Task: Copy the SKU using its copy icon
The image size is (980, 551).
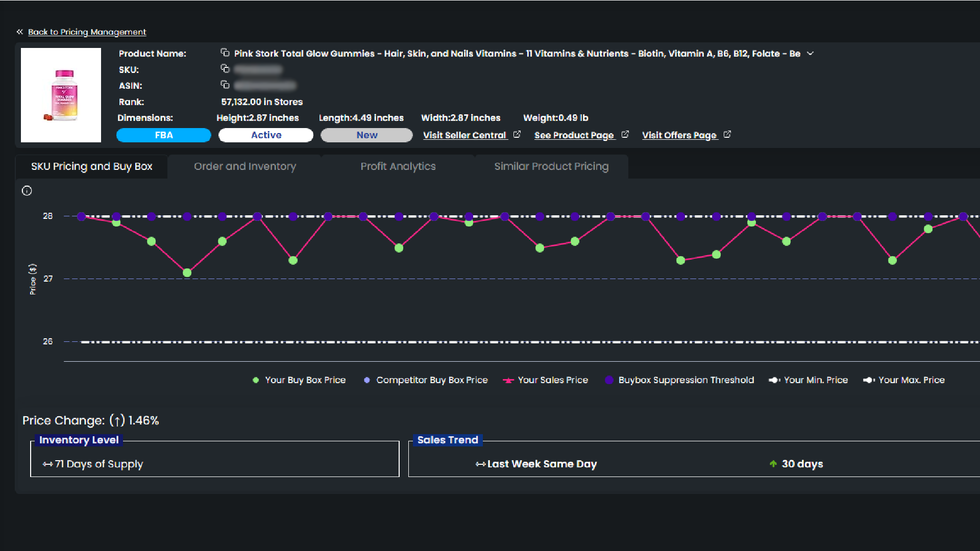Action: 225,68
